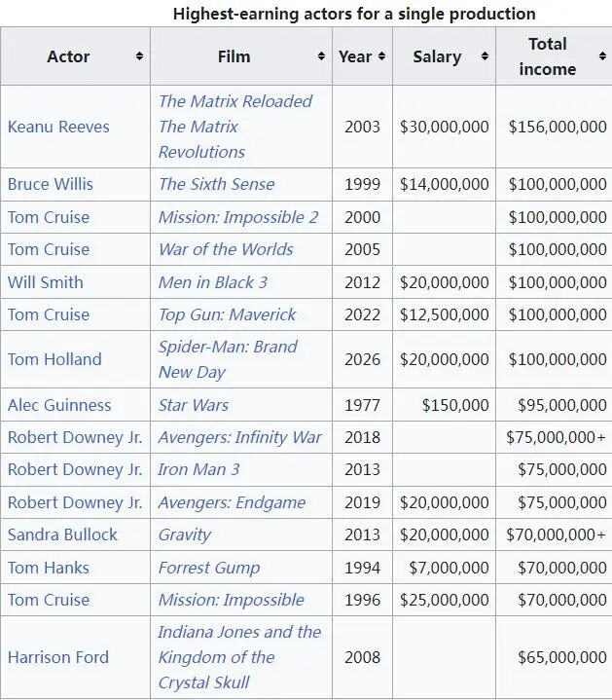Open Iron Man 3 film link
Viewport: 612px width, 700px height.
click(198, 469)
